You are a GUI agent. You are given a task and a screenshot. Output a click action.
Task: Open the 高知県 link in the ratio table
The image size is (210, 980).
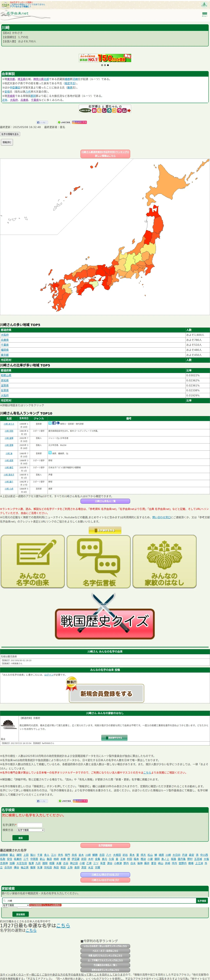[5, 380]
